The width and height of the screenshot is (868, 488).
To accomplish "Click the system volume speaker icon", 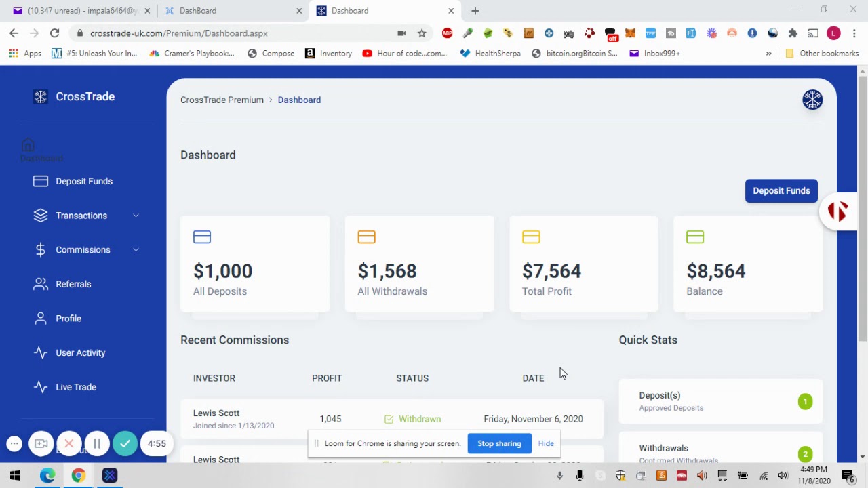I will (783, 476).
